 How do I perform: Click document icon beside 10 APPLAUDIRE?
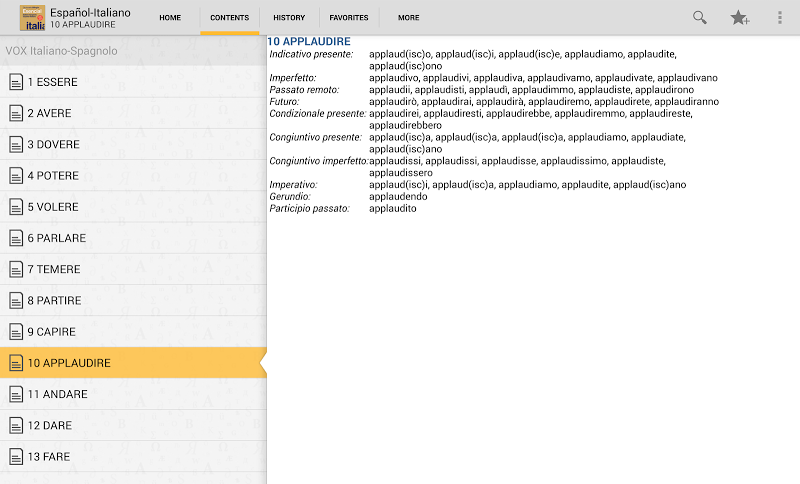coord(16,363)
